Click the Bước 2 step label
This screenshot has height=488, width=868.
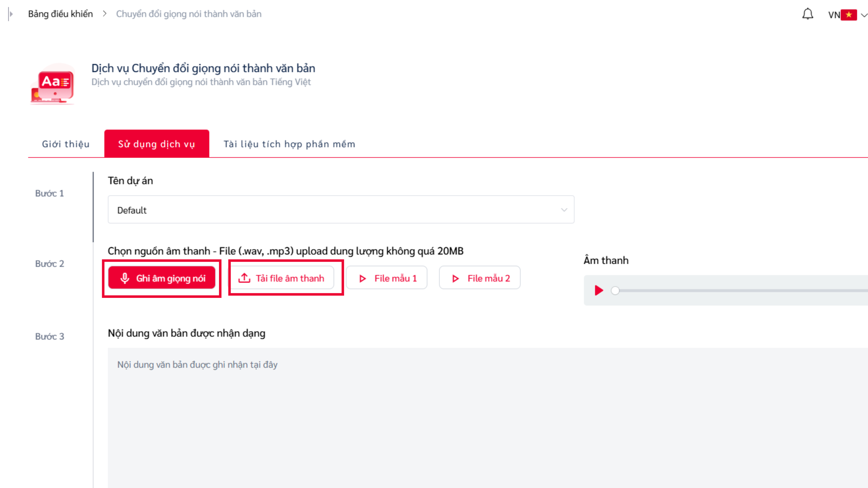click(50, 264)
